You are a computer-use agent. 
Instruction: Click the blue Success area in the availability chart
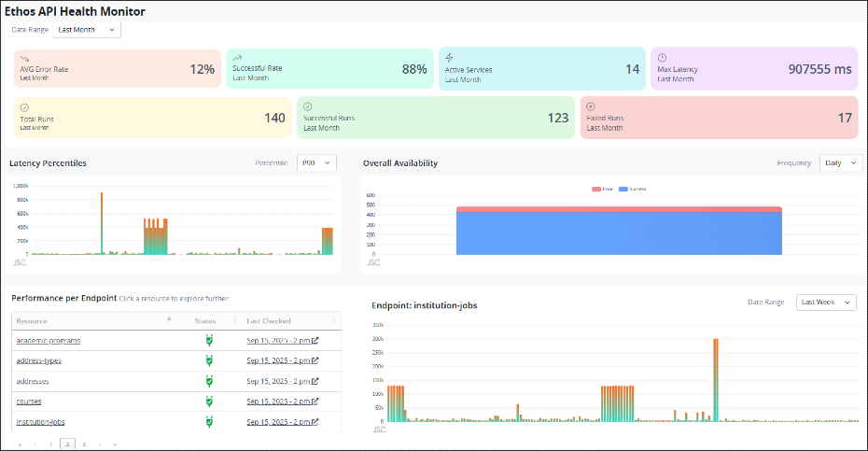pos(618,233)
